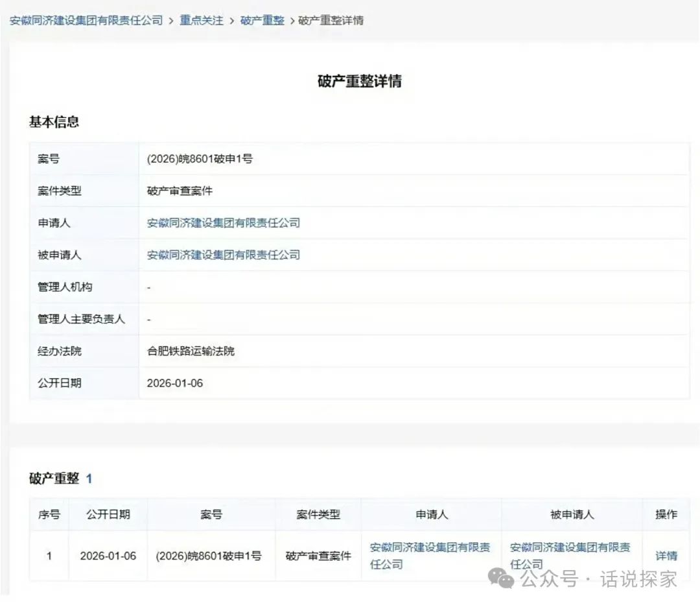Click the 破产重整详情 page title
700x607 pixels.
pos(359,81)
